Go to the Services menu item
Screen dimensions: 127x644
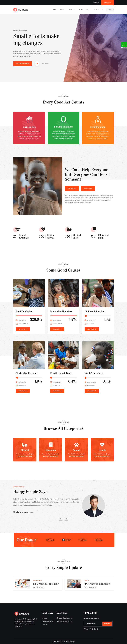coord(72,10)
